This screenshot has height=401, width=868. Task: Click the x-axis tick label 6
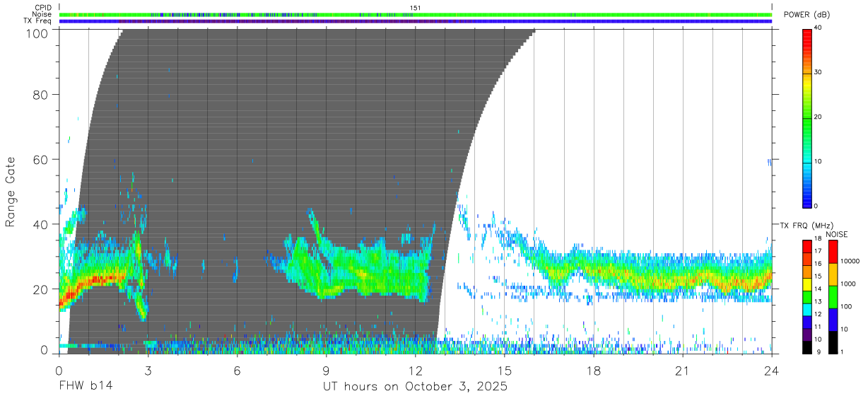pos(237,371)
